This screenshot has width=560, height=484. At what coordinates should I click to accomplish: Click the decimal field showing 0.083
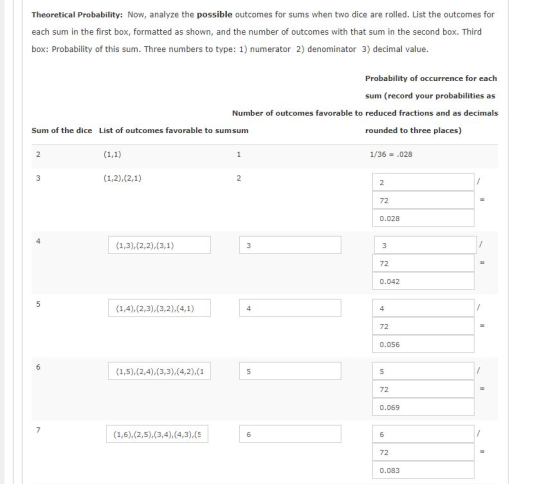[423, 470]
